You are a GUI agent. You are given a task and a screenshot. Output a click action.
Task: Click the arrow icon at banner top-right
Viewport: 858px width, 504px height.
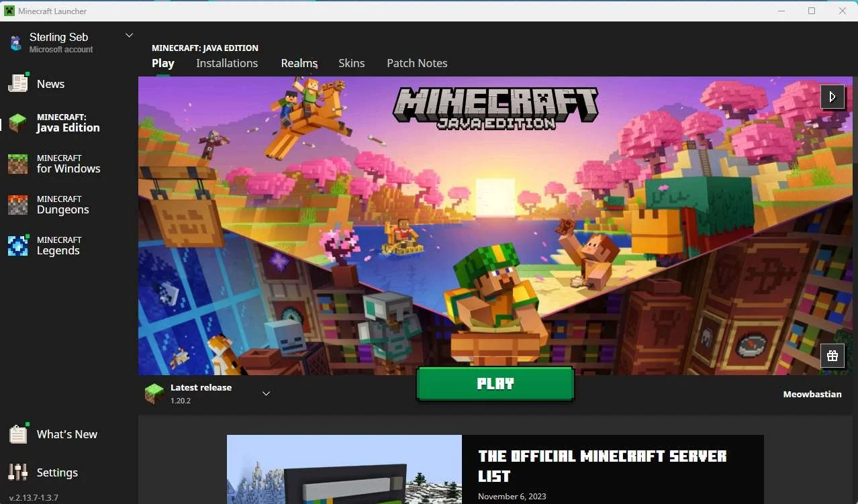pyautogui.click(x=832, y=97)
